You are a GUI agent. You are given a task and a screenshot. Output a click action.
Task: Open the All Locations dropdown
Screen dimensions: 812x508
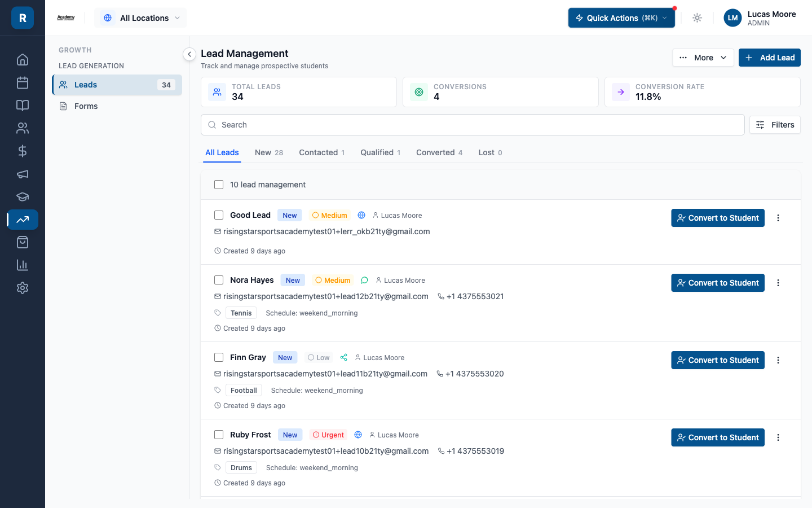(141, 18)
